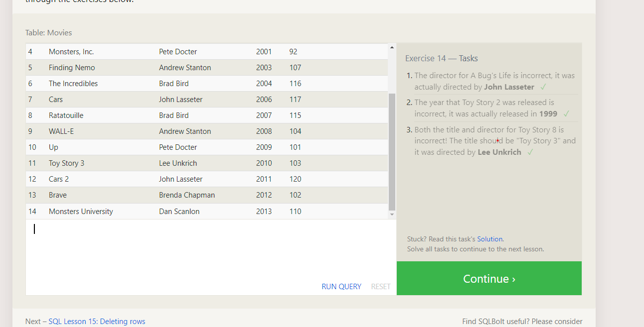Click the task 1 text about A Bug's Life

coord(494,81)
